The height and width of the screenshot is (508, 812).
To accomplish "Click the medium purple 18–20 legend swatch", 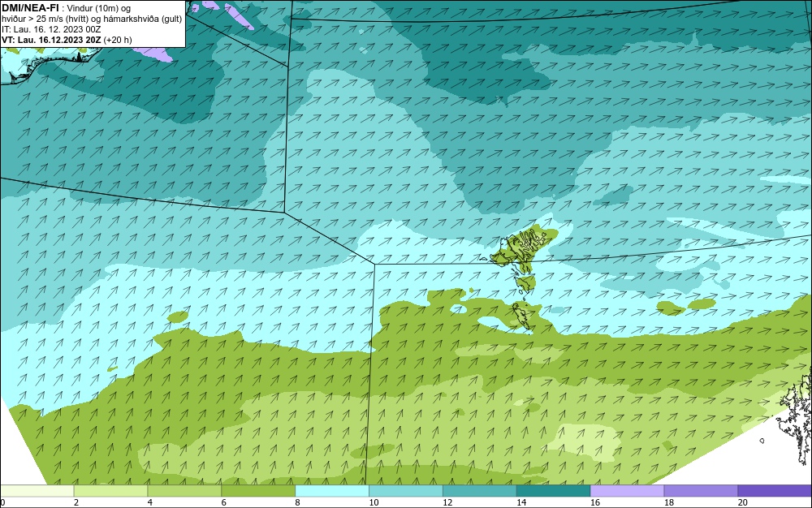I will [702, 491].
